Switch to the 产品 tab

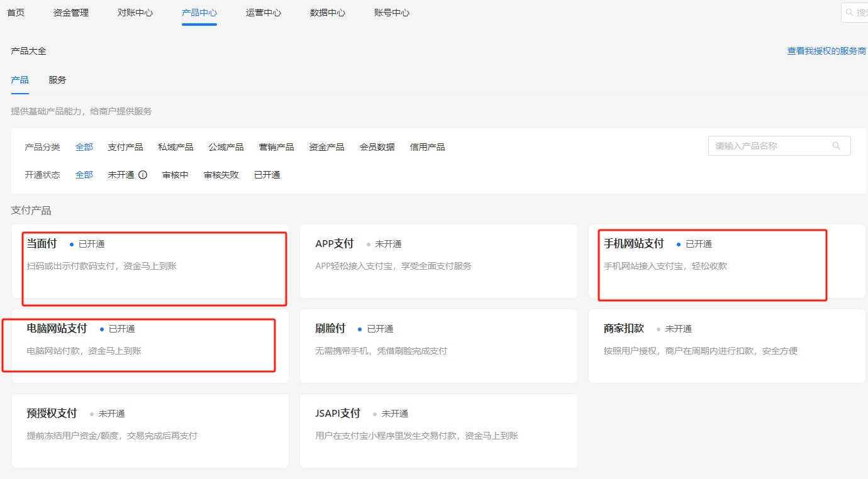19,80
